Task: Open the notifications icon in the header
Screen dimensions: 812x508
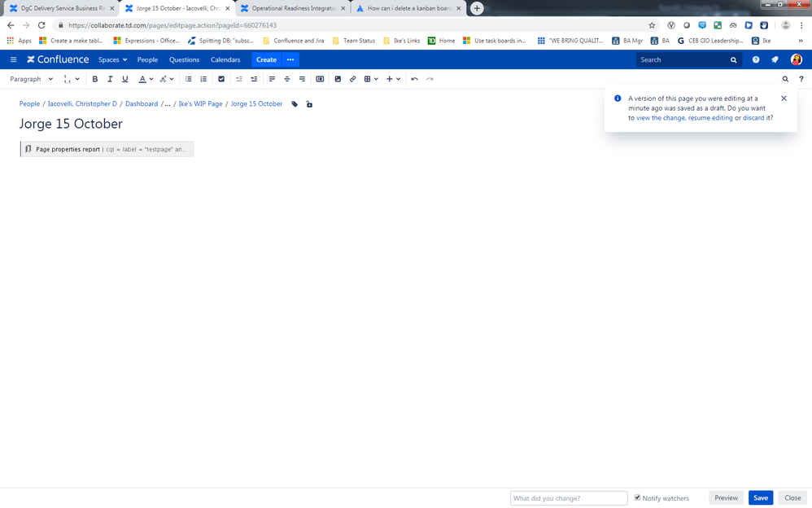Action: click(775, 59)
